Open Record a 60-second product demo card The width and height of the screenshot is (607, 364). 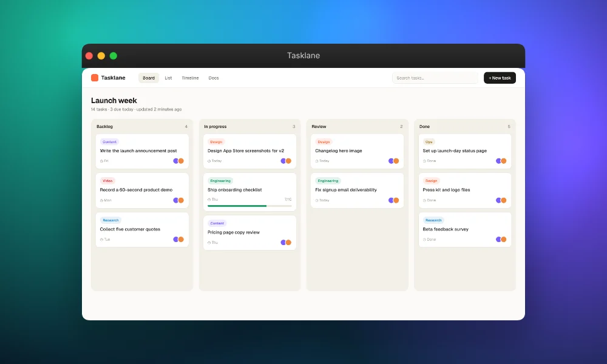point(142,190)
